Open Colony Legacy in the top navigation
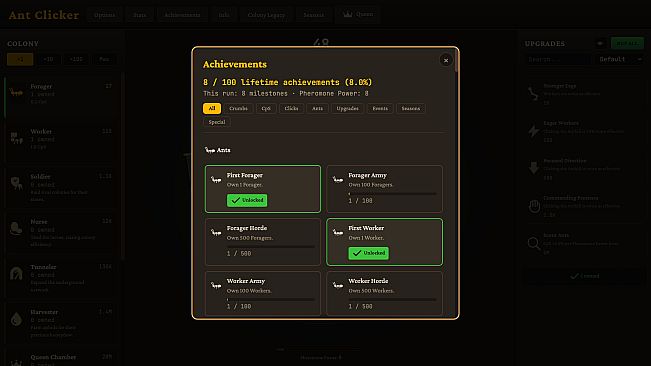 (266, 15)
